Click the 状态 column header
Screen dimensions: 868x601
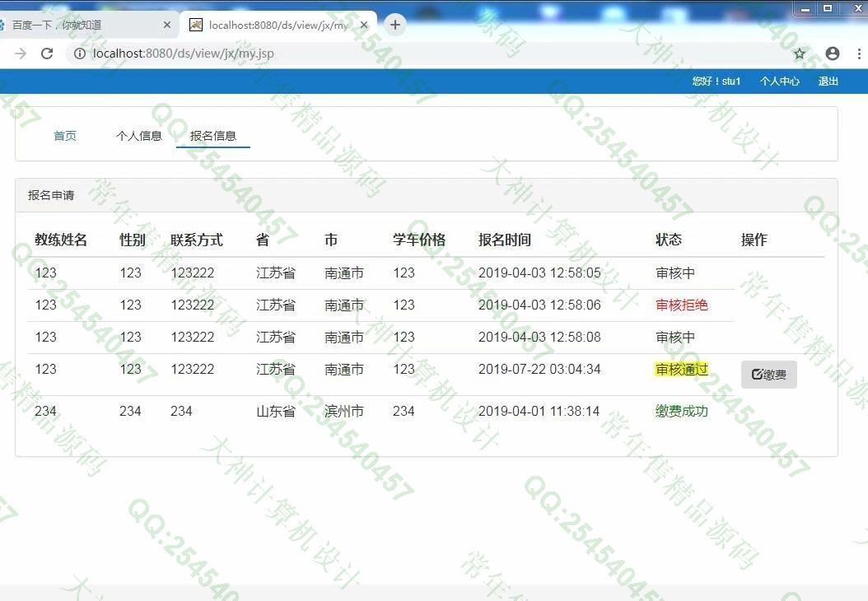click(x=669, y=240)
